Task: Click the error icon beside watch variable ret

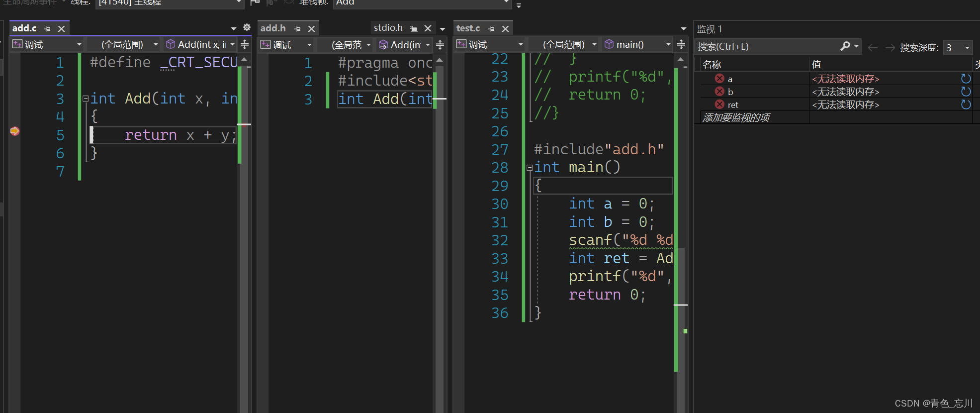Action: coord(719,104)
